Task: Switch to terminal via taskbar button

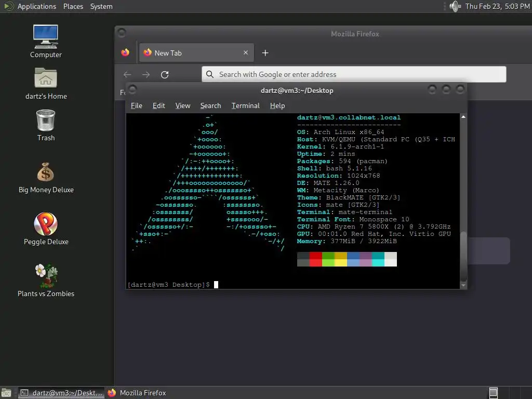Action: (61, 393)
